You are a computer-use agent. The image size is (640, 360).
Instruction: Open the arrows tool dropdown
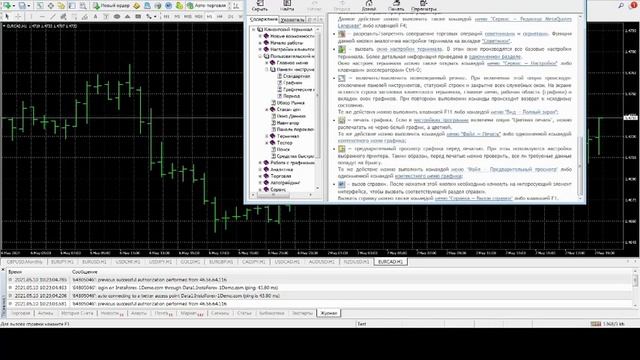pyautogui.click(x=151, y=16)
